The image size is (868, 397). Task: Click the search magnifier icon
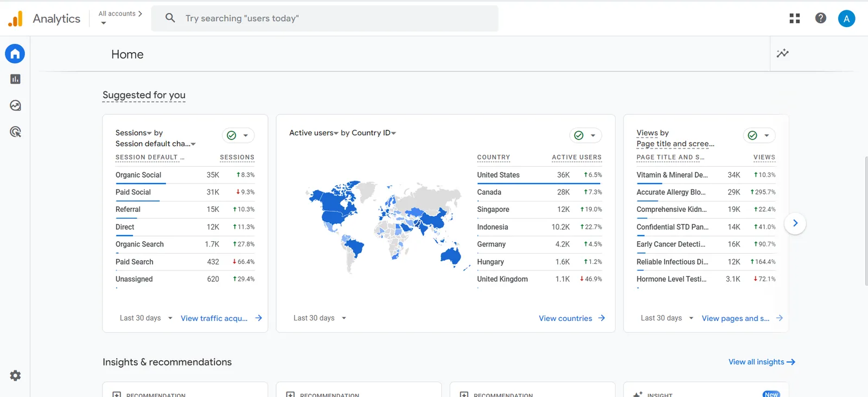pyautogui.click(x=170, y=18)
